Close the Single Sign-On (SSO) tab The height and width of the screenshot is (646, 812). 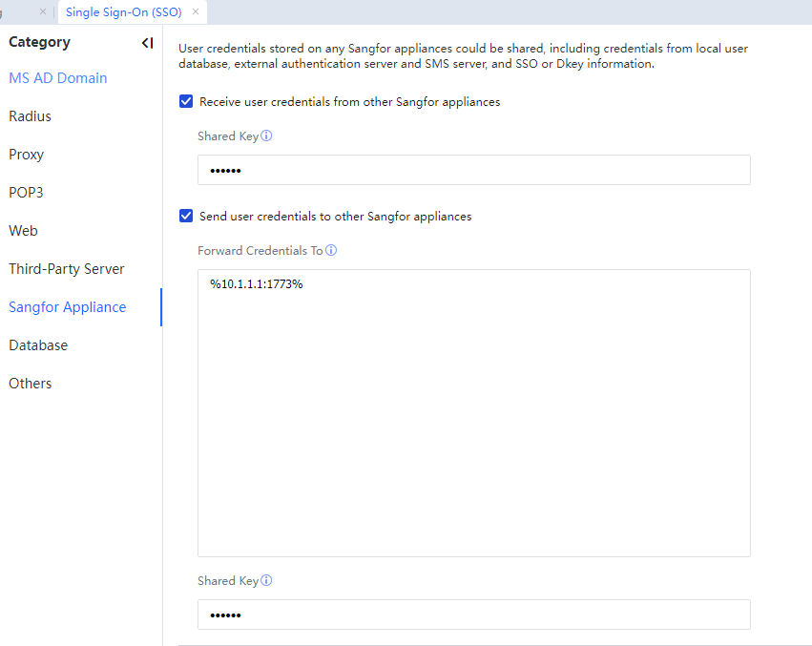tap(196, 11)
